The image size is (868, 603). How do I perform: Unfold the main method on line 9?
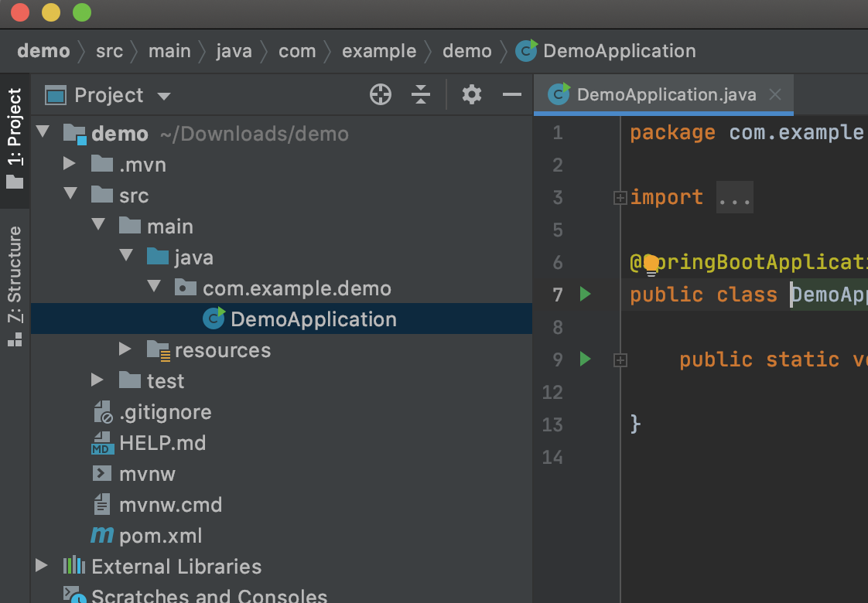coord(620,360)
